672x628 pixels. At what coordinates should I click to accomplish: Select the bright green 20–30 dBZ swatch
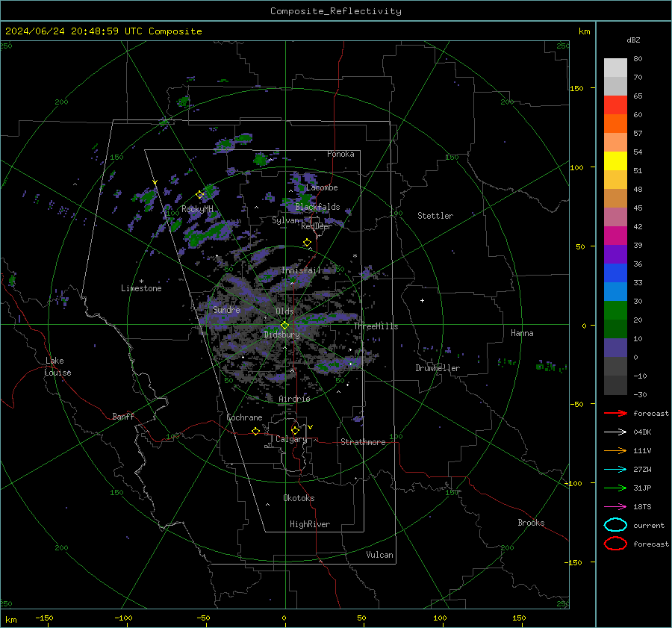(x=615, y=311)
